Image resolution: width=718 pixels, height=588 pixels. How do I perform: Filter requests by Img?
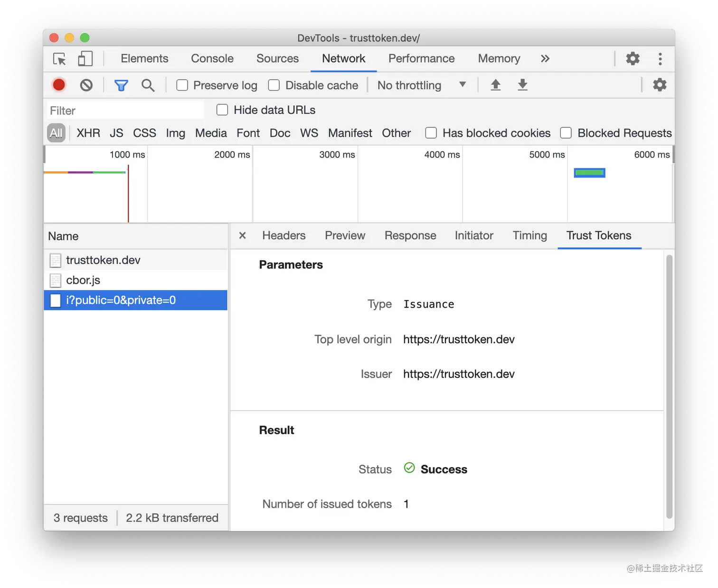coord(176,133)
